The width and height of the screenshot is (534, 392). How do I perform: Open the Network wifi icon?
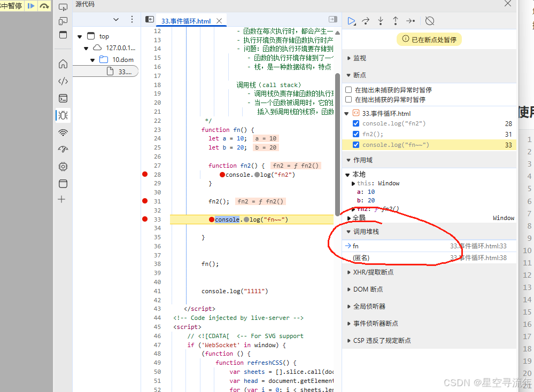tap(63, 132)
